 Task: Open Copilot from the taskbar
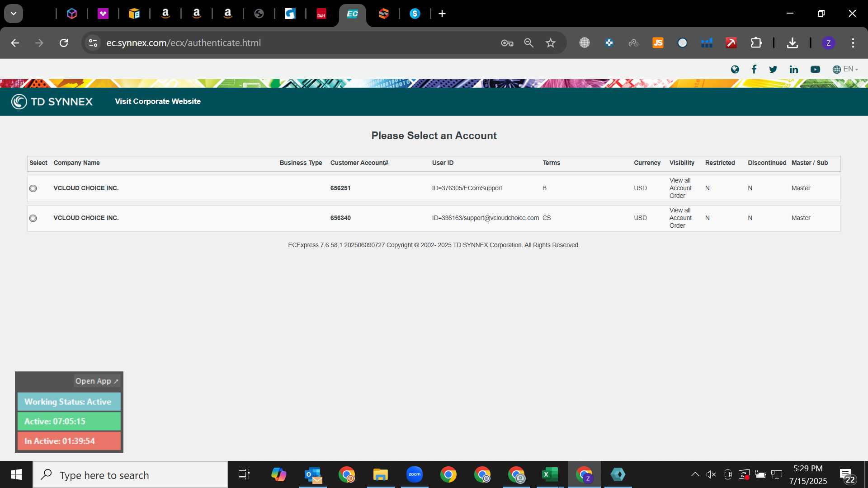point(279,474)
